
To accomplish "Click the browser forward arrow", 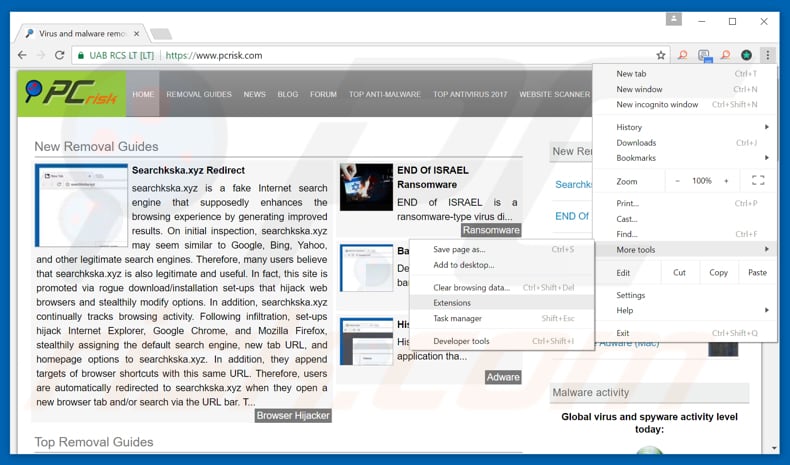I will click(x=41, y=55).
